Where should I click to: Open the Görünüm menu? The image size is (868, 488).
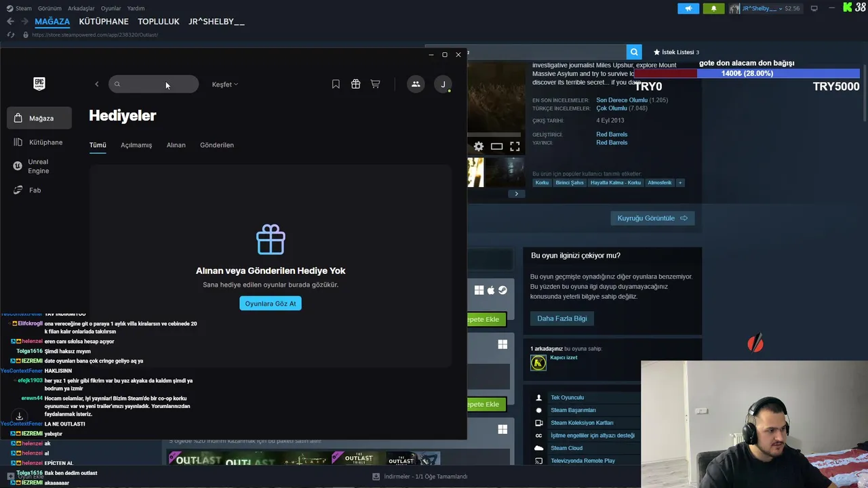tap(50, 8)
